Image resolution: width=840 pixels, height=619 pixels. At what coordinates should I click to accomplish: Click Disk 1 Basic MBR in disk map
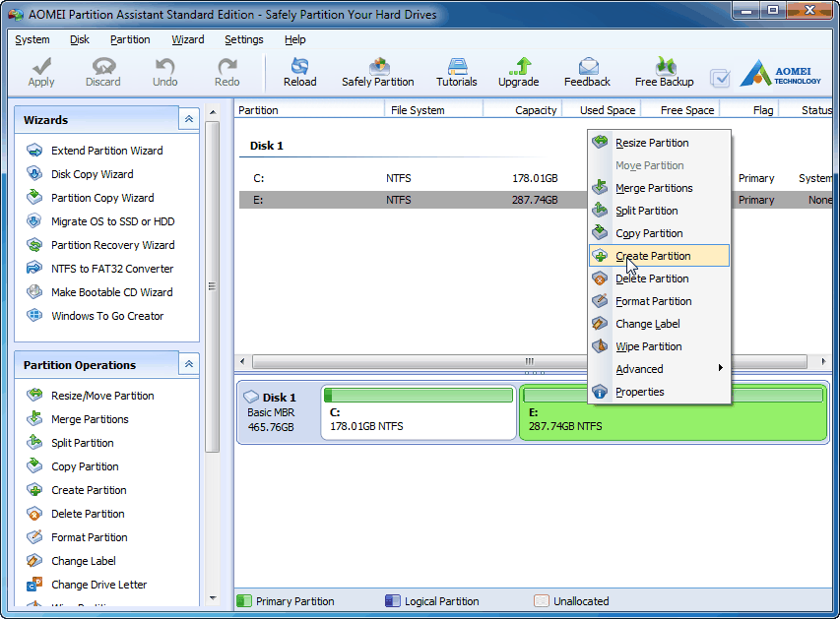278,412
